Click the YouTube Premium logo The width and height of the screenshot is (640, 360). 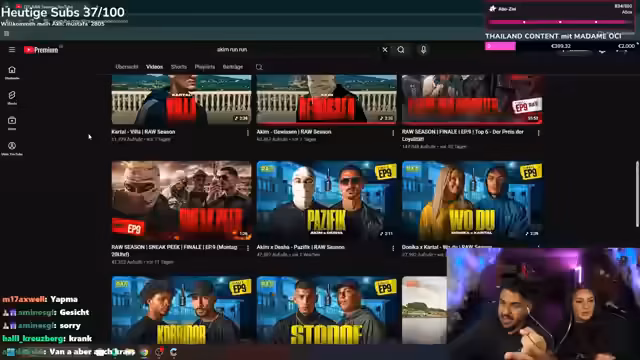point(41,50)
